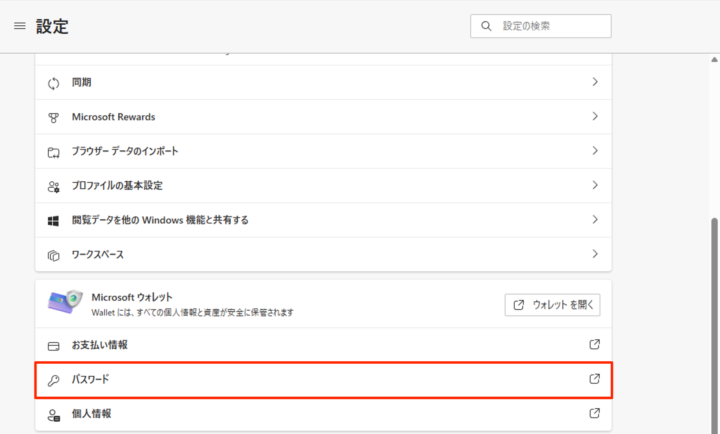Open the ワークスペース row
Viewport: 720px width, 434px height.
tap(323, 254)
